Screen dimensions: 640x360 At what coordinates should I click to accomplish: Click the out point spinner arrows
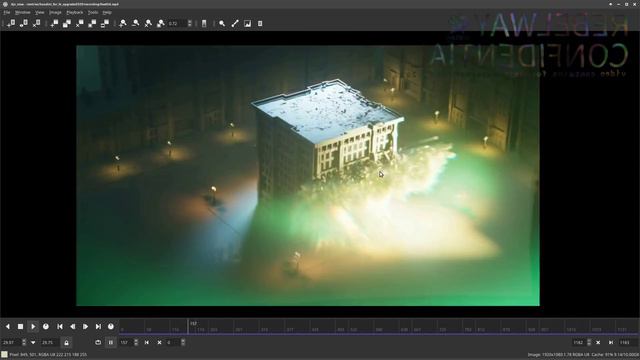[589, 342]
